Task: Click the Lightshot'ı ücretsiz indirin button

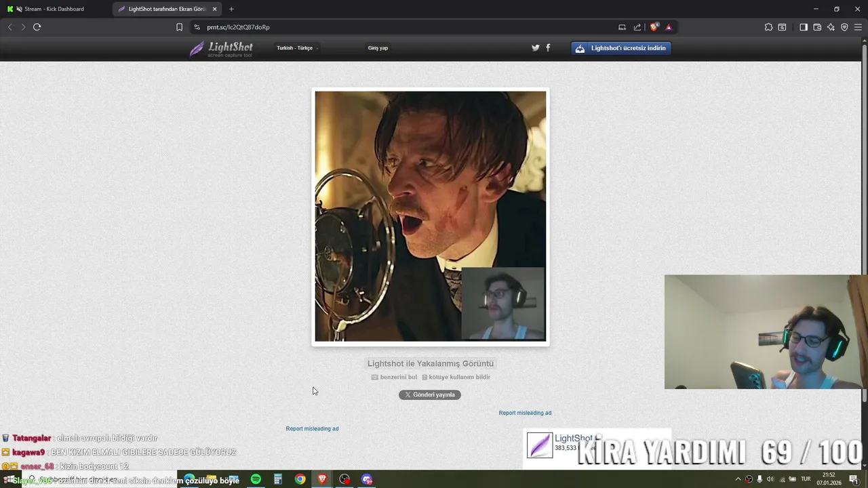Action: coord(621,48)
